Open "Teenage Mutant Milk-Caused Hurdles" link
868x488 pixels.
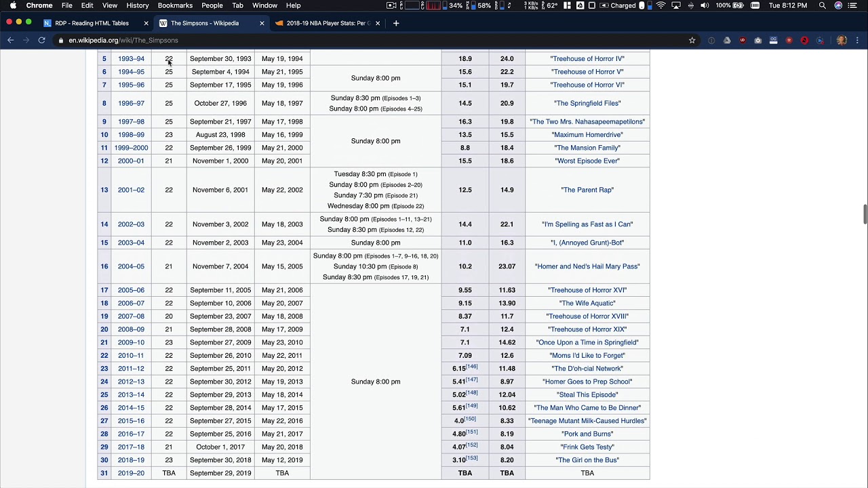587,421
